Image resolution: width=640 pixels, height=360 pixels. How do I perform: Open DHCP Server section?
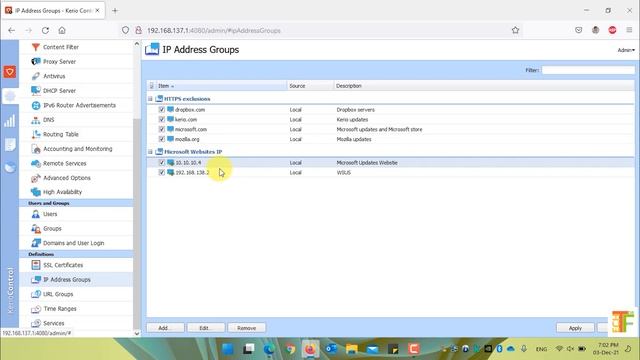59,91
